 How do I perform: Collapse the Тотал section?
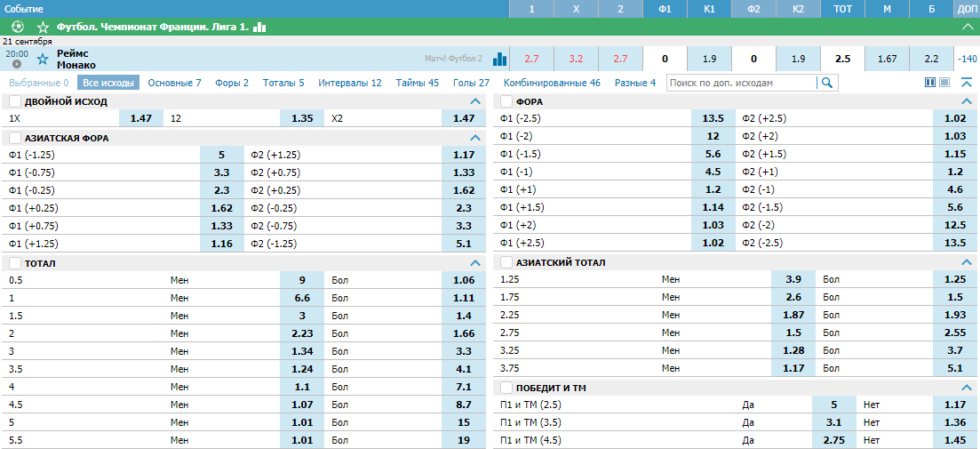475,263
